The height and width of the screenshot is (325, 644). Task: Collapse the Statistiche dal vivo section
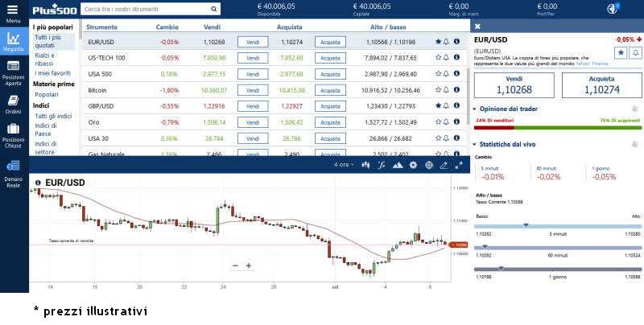pyautogui.click(x=476, y=144)
